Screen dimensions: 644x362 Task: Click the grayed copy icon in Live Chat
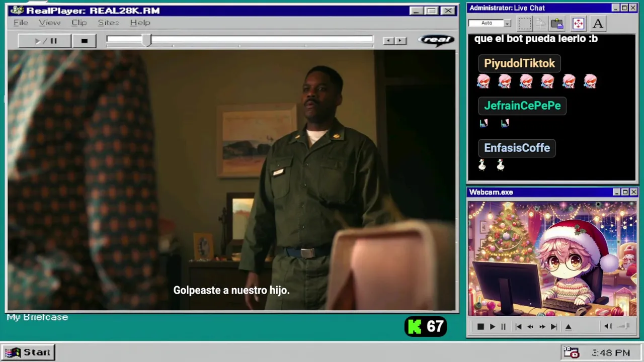tap(541, 24)
